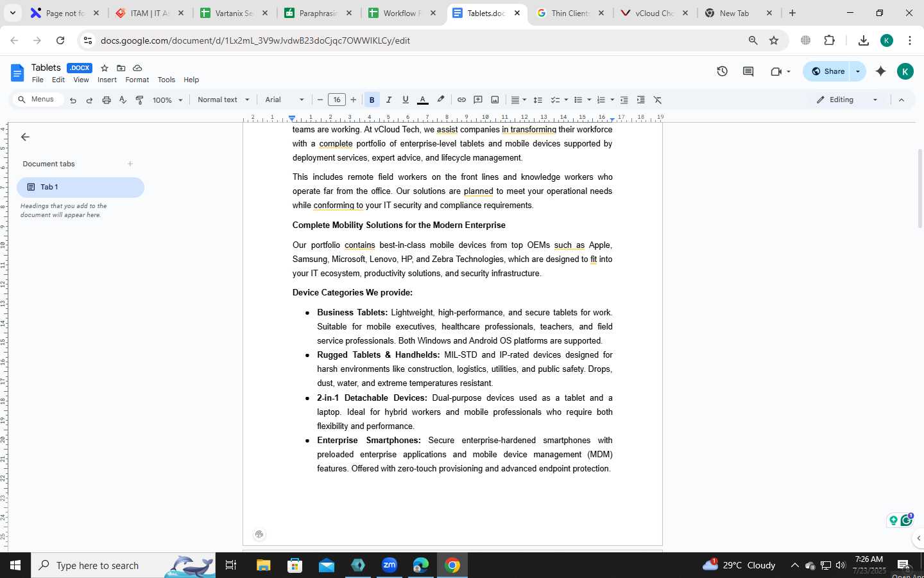Open the Help menu

click(191, 80)
